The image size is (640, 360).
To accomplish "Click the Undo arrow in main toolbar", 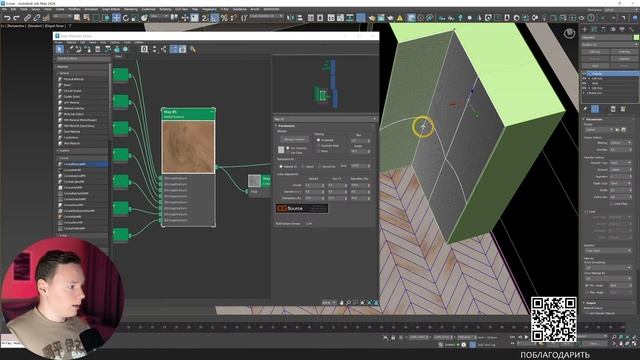I will point(7,18).
